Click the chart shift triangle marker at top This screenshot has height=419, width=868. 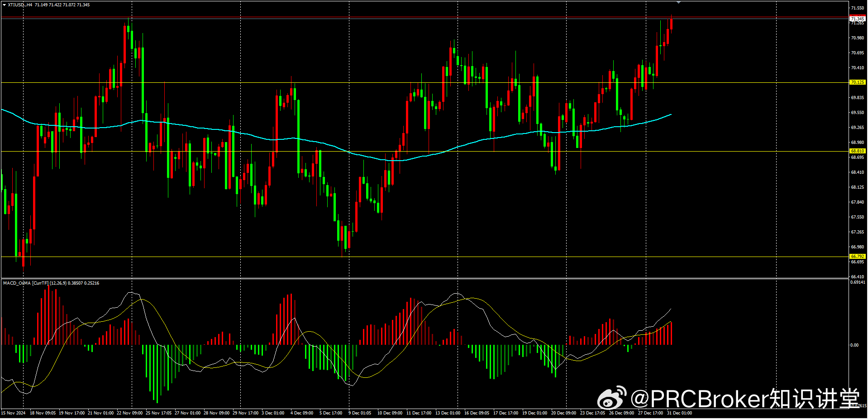tap(678, 3)
